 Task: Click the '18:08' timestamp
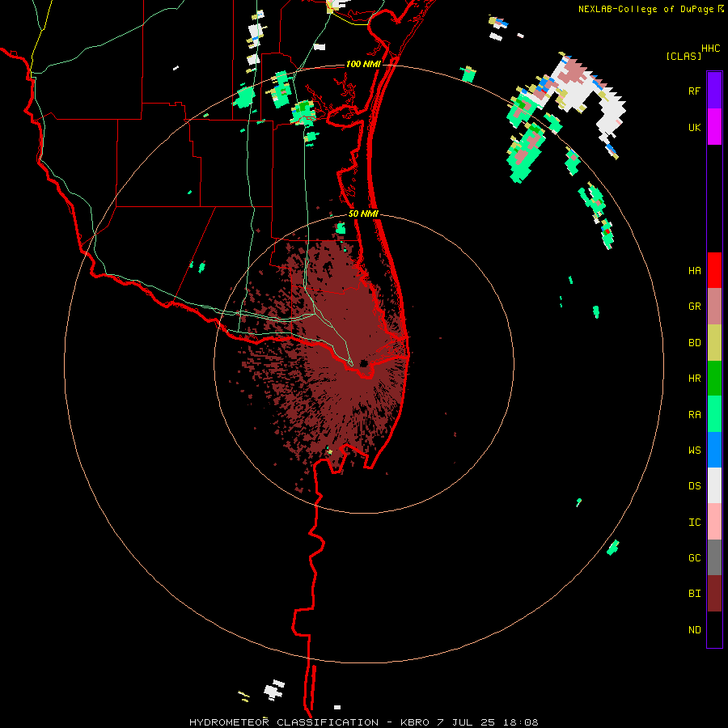[519, 722]
